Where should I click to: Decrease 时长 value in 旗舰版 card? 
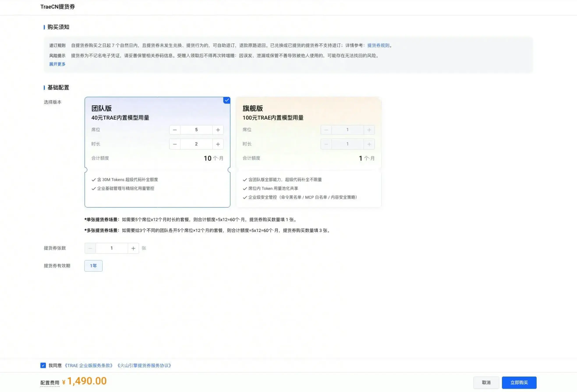[326, 144]
